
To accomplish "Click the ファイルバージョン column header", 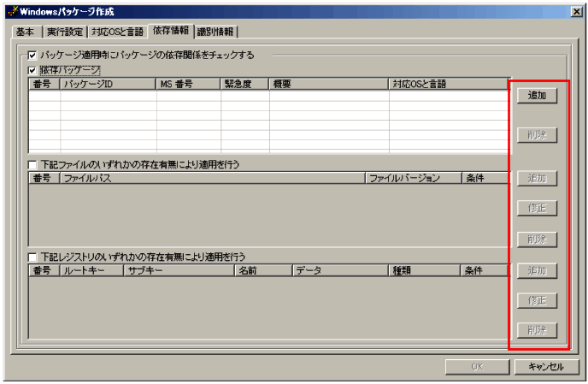I will click(414, 178).
